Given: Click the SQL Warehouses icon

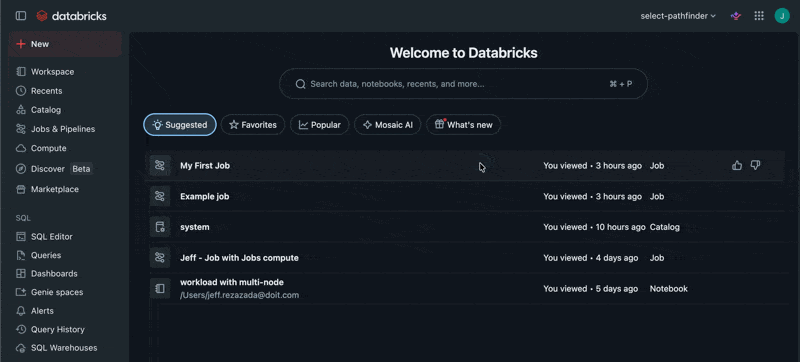Looking at the screenshot, I should point(21,348).
